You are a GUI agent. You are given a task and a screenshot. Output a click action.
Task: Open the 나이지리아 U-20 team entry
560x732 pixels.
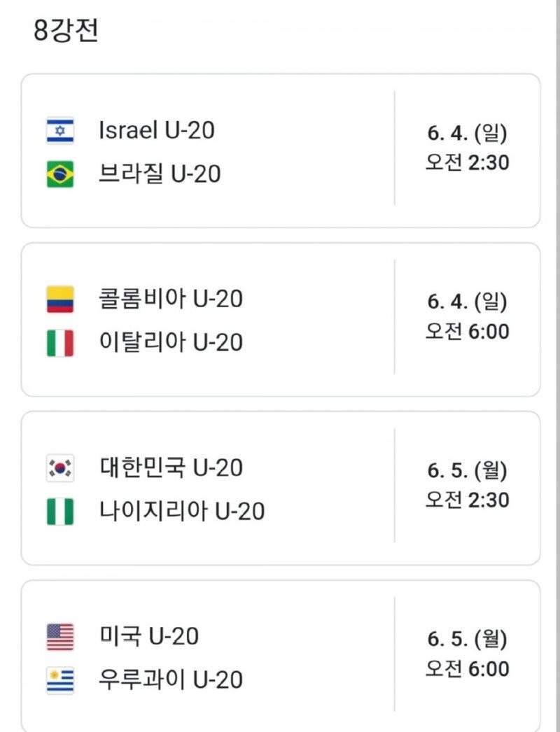click(x=182, y=511)
